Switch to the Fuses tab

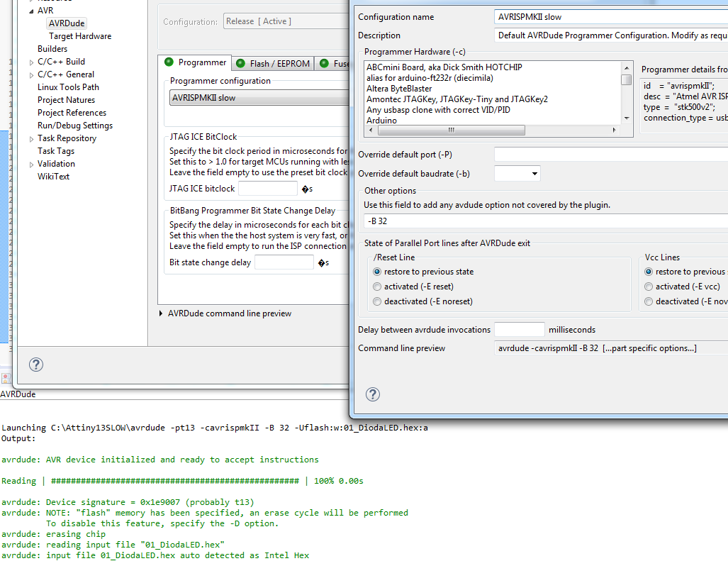coord(332,64)
